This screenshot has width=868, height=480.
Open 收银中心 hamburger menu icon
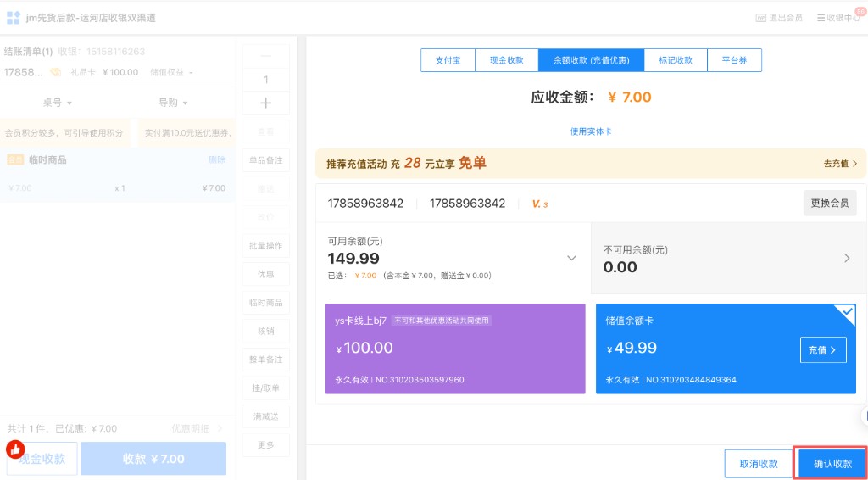point(820,18)
